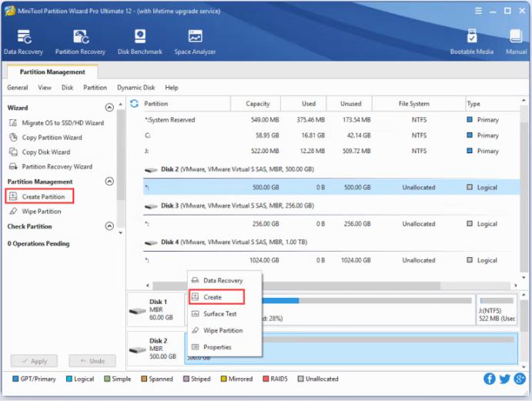Open the Dynamic Disk menu
The width and height of the screenshot is (532, 401).
point(136,88)
